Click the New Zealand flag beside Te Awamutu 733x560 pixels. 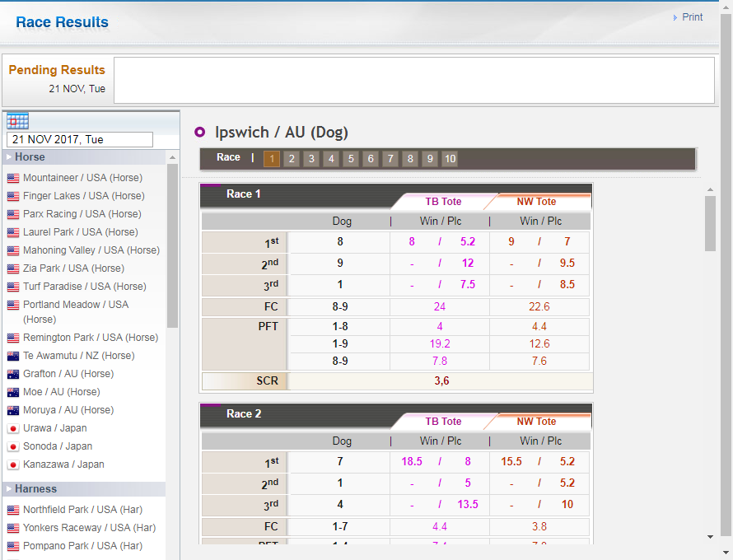[13, 356]
